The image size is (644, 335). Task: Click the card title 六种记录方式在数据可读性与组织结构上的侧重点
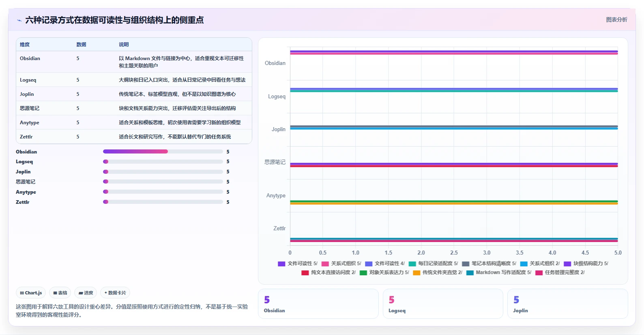coord(114,20)
